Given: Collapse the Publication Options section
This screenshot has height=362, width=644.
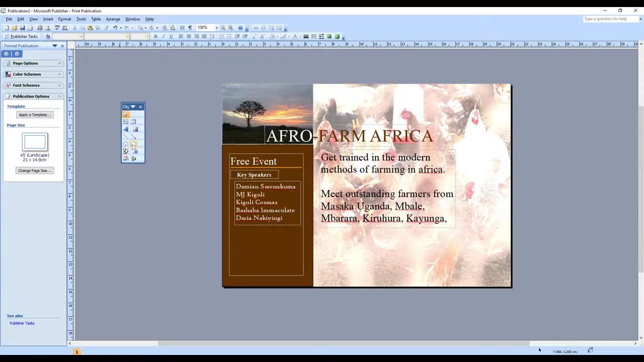Looking at the screenshot, I should [x=33, y=96].
